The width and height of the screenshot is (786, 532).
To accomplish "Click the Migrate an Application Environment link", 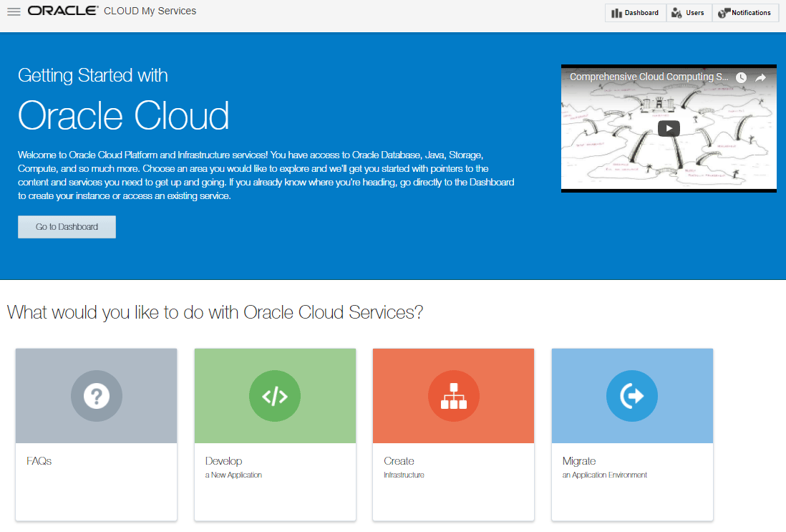I will click(x=578, y=460).
